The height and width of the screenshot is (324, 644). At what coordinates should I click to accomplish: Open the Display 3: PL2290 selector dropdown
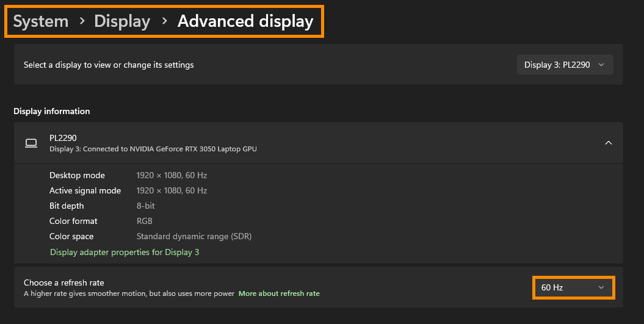[565, 65]
